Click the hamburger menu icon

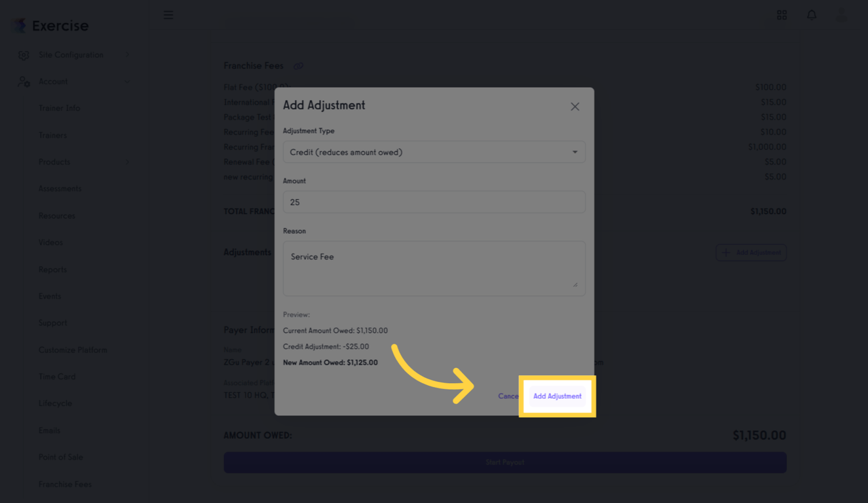coord(168,14)
